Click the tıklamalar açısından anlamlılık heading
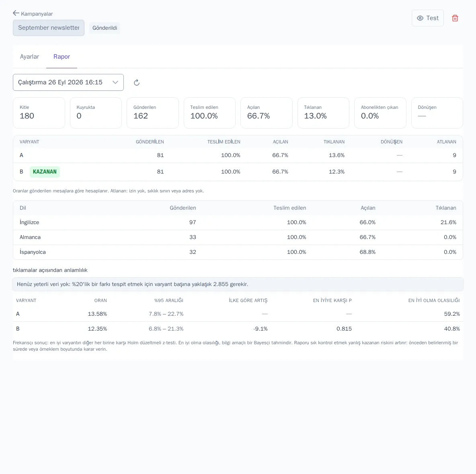 50,270
